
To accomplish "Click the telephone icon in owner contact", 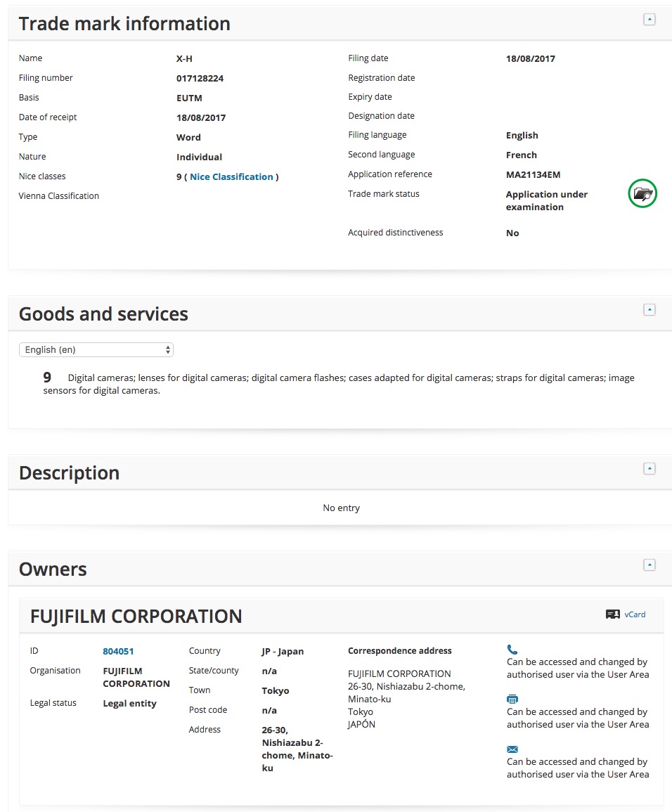I will coord(512,650).
